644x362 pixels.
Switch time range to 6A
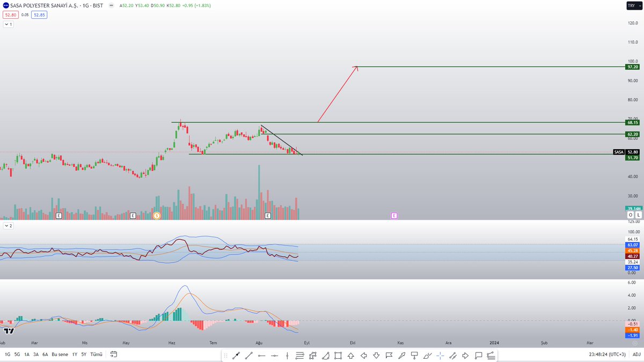point(45,354)
